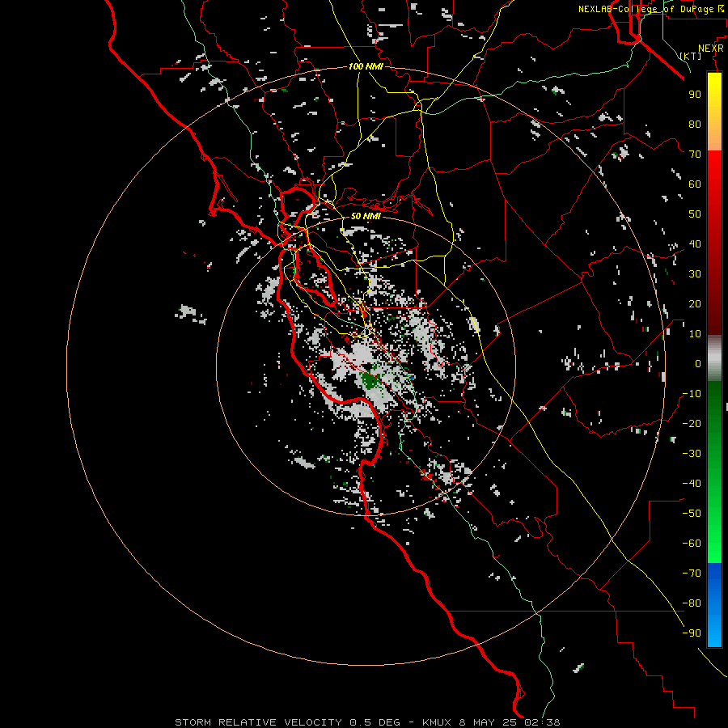Click the -20 value on the velocity scale
Image resolution: width=728 pixels, height=728 pixels.
point(692,423)
